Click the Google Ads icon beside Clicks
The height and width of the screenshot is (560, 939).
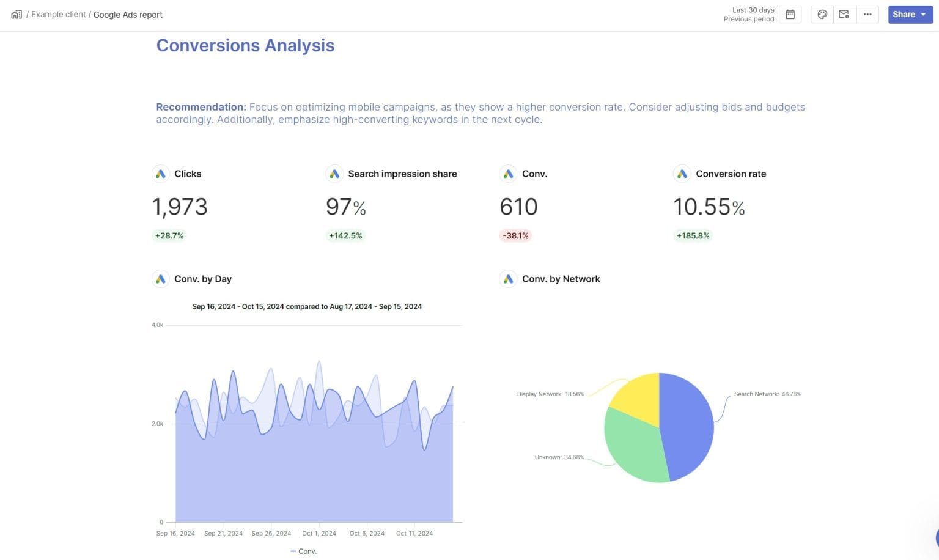pyautogui.click(x=160, y=174)
